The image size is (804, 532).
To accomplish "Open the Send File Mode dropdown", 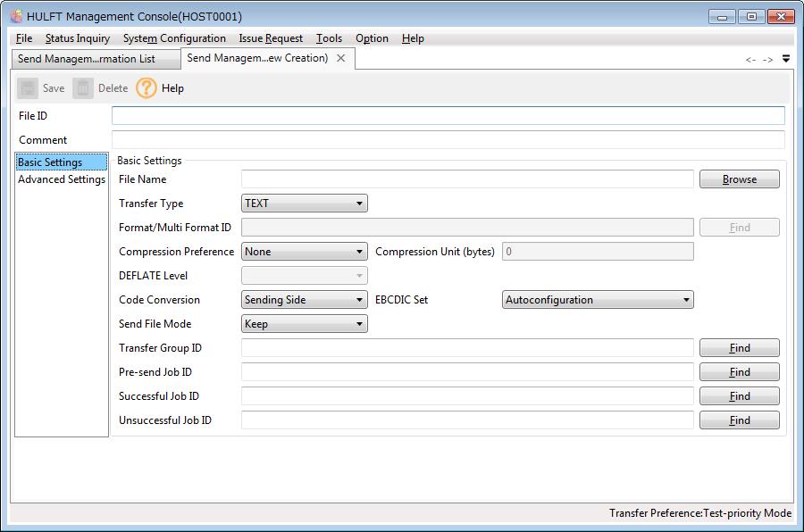I will 304,324.
